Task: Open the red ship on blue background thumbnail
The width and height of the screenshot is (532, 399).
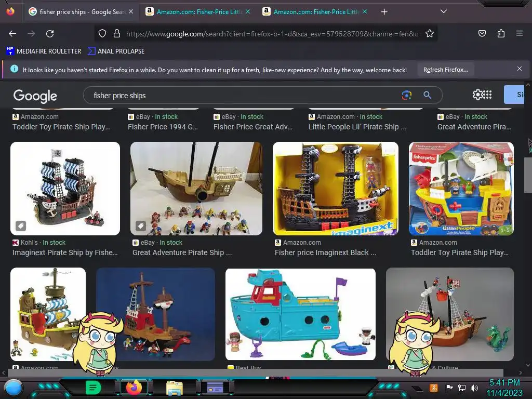Action: [155, 314]
